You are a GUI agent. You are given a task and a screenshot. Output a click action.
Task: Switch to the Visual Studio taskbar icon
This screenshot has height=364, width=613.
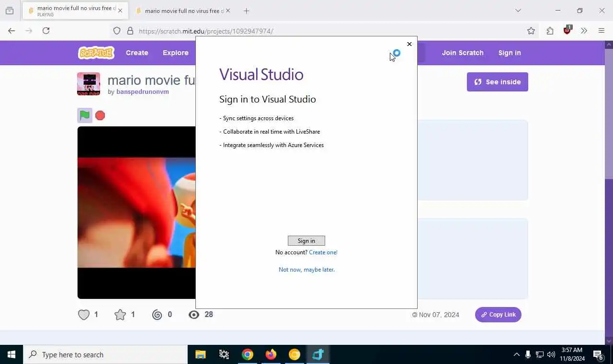(x=318, y=354)
